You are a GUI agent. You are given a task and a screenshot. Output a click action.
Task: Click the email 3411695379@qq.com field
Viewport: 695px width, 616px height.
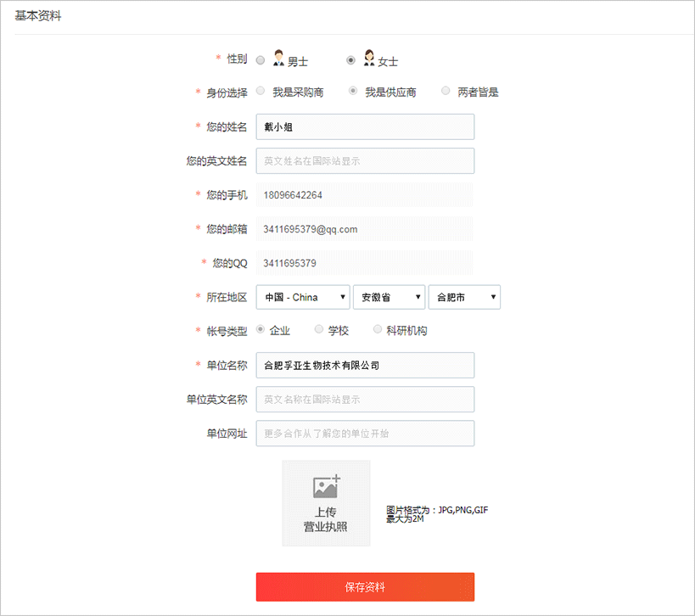(364, 229)
